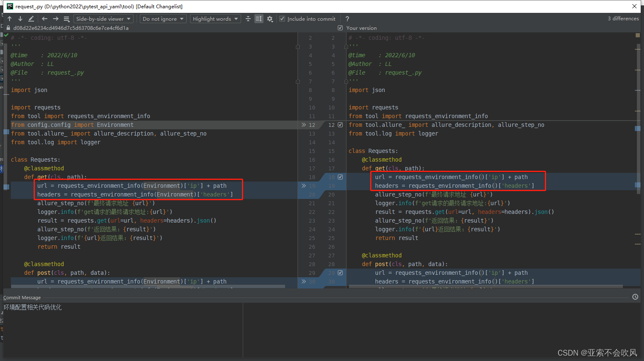644x361 pixels.
Task: Click 'import requests' in the right pane
Action: click(x=373, y=107)
